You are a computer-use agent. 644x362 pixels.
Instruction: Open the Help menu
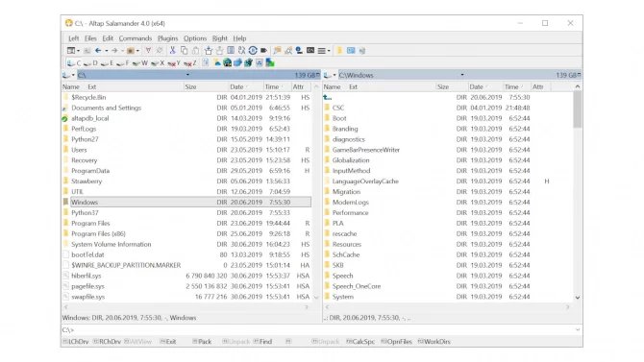point(240,38)
